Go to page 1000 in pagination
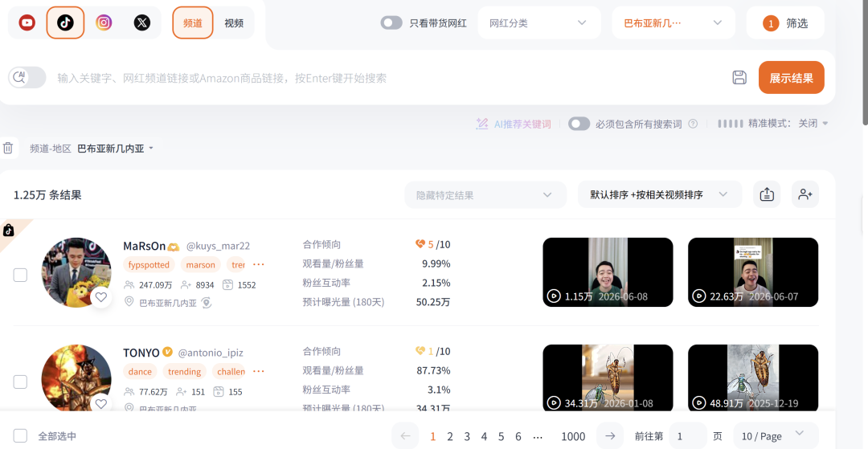The width and height of the screenshot is (868, 449). tap(573, 437)
